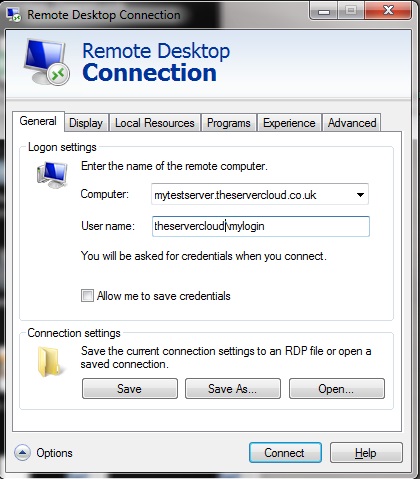420x479 pixels.
Task: Click the Remote Desktop title bar icon
Action: pyautogui.click(x=14, y=15)
